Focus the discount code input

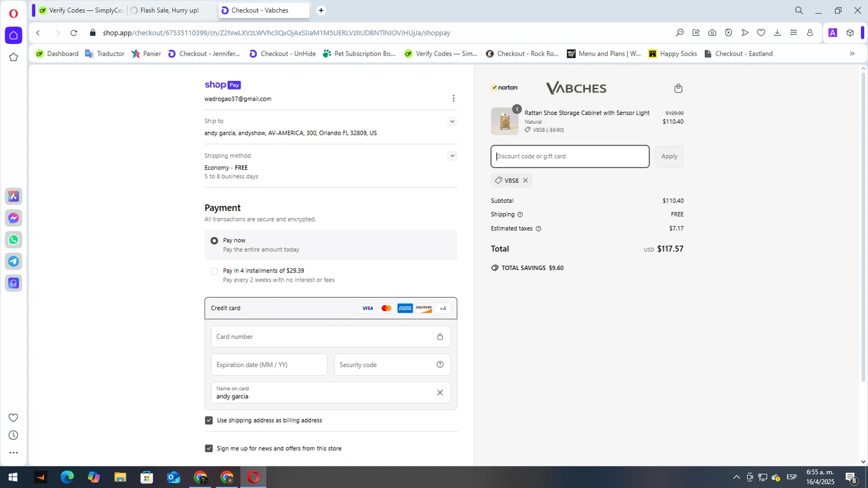click(570, 157)
